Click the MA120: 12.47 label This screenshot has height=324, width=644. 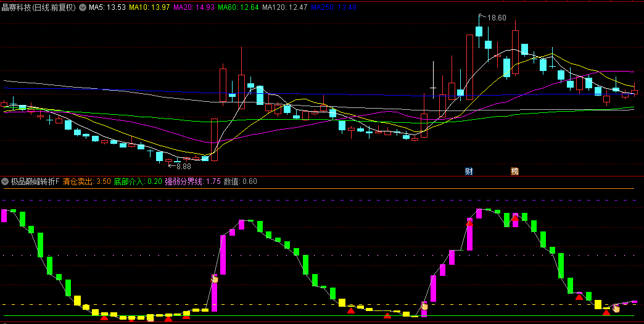[285, 7]
